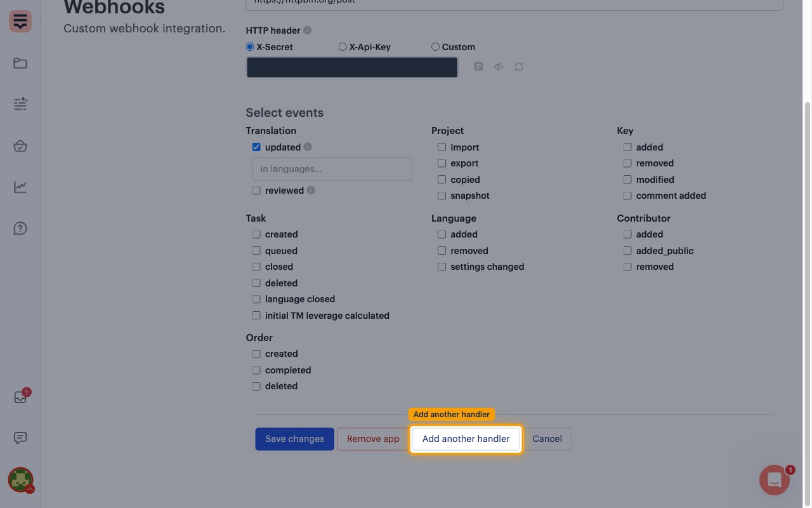Screen dimensions: 812x508
Task: Open the orders basket sidebar icon
Action: [x=20, y=146]
